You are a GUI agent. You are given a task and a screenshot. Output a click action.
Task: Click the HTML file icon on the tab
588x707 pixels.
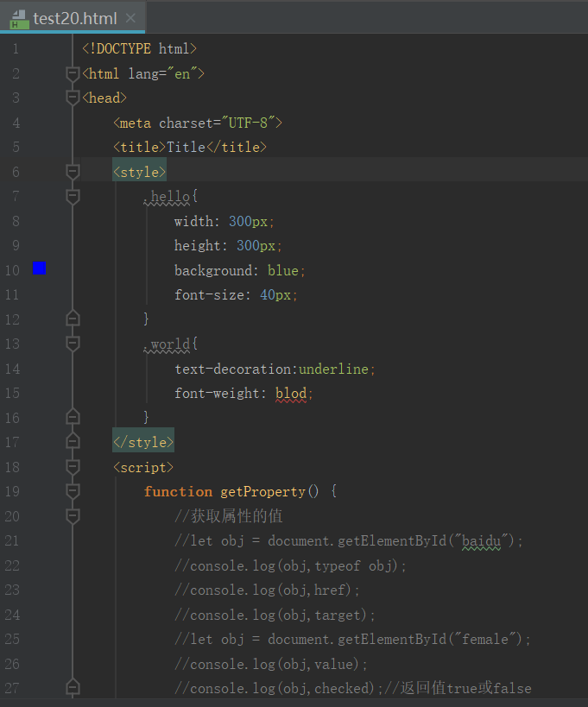19,19
